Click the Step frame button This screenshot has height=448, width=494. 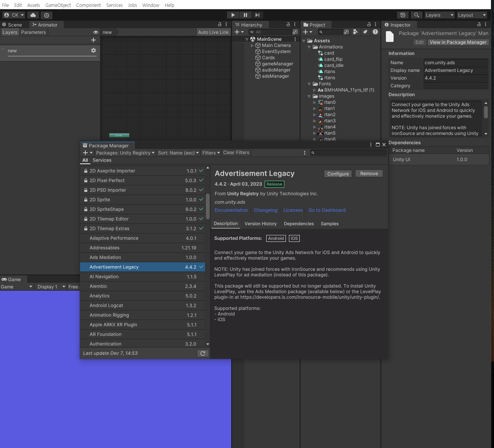[x=257, y=15]
